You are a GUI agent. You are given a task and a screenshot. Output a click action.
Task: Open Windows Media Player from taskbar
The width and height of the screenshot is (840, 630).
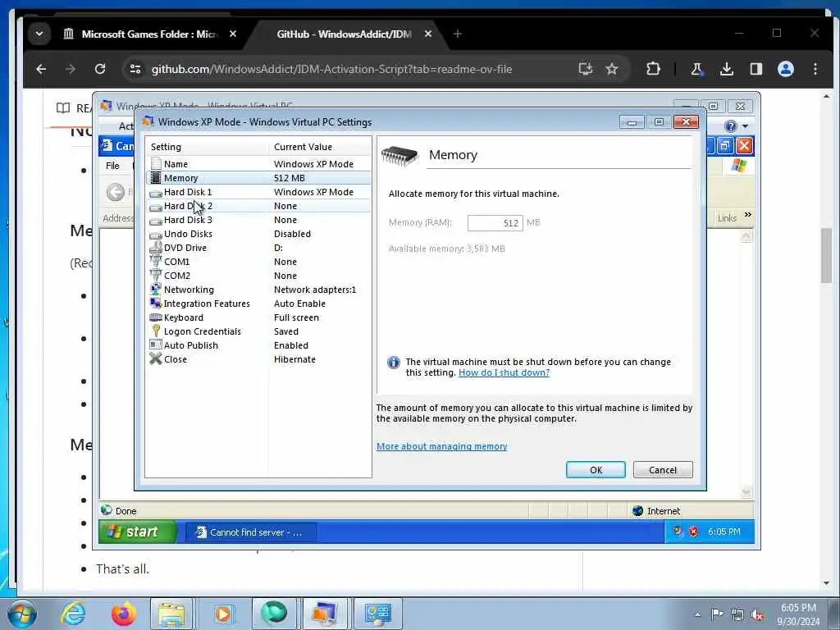pyautogui.click(x=223, y=614)
